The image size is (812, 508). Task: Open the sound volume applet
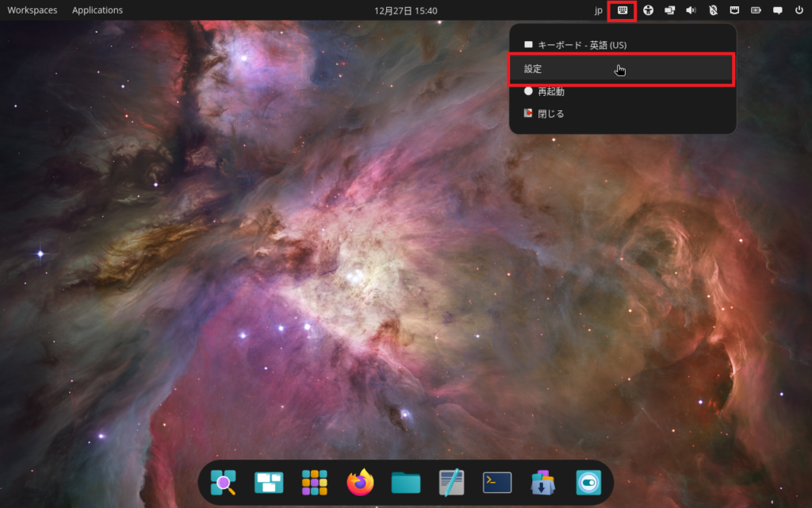pos(691,10)
